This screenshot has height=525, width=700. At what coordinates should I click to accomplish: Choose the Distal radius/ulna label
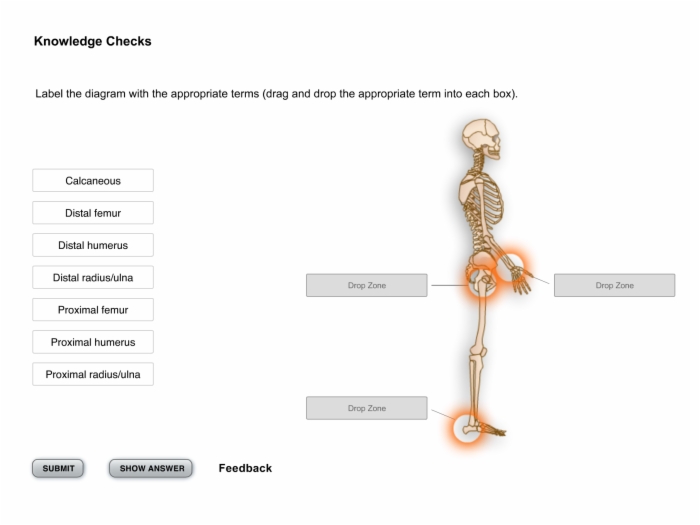(x=93, y=277)
